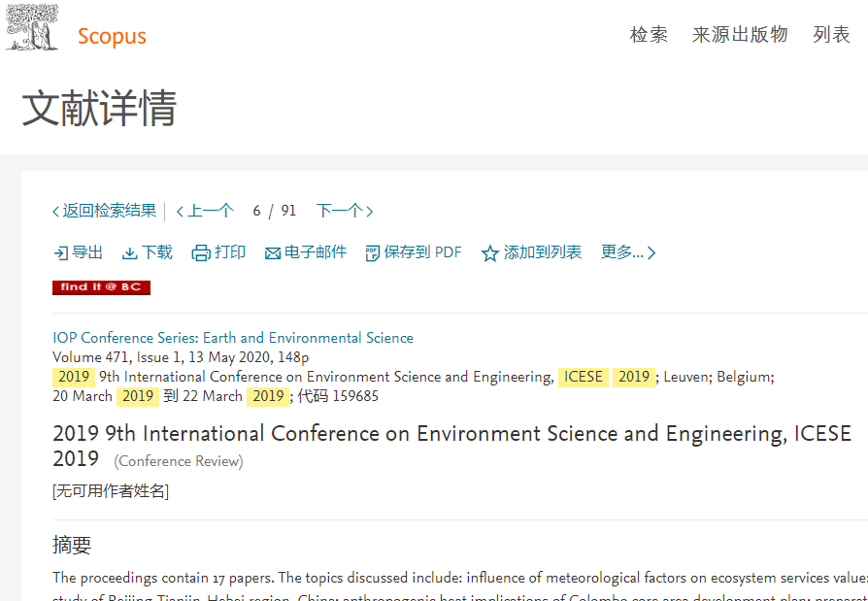Click the '20 March' date text
This screenshot has height=601, width=868.
(83, 396)
